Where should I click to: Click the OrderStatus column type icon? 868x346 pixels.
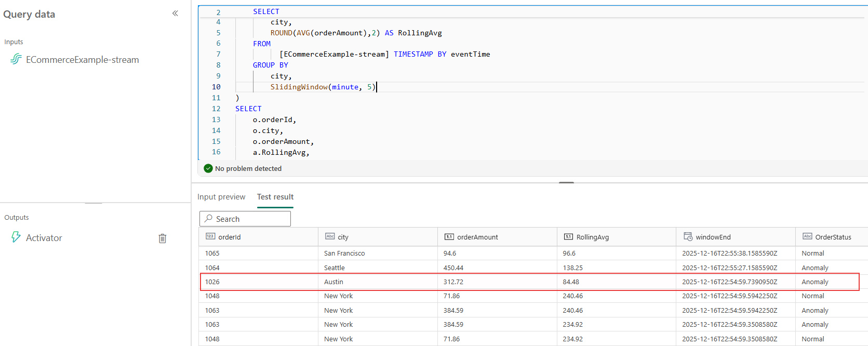pos(807,236)
